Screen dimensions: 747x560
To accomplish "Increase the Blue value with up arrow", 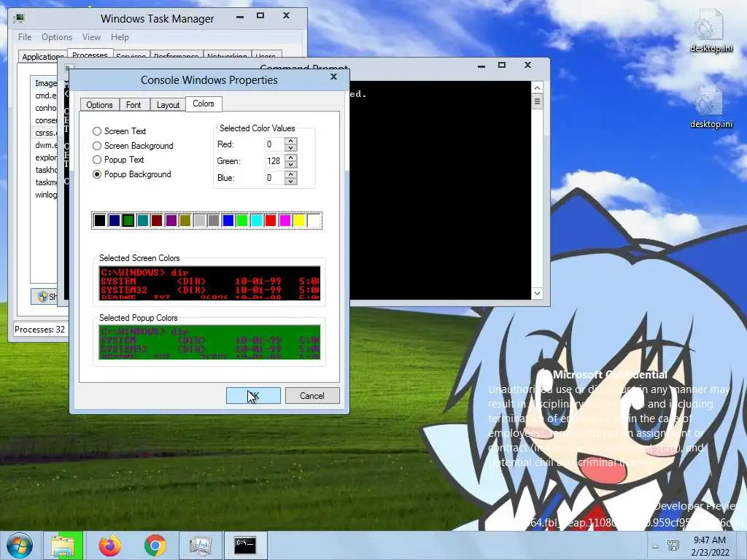I will point(290,174).
